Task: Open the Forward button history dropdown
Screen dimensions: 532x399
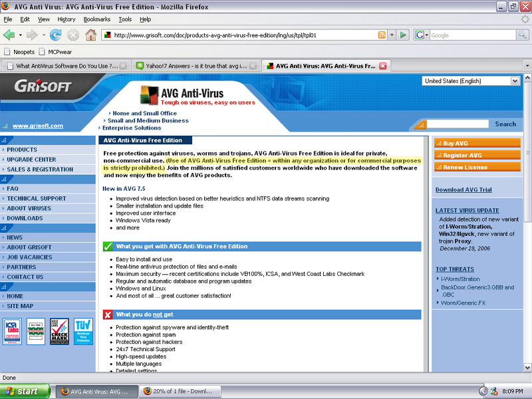Action: 43,35
